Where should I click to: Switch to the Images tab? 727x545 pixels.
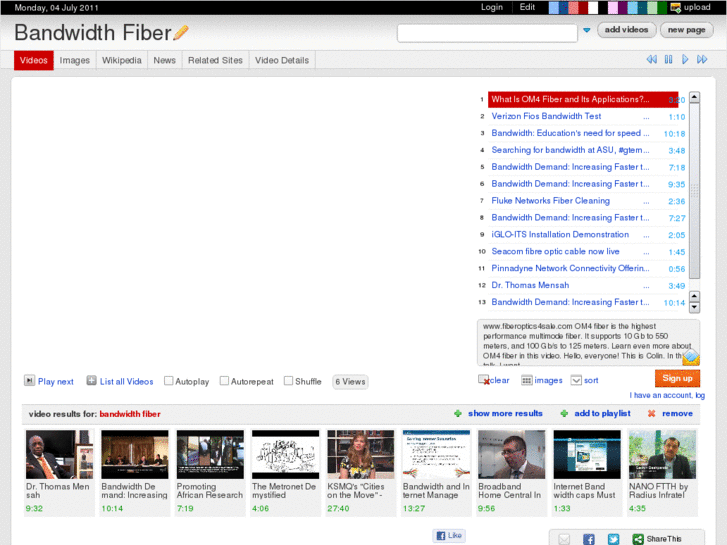(75, 60)
